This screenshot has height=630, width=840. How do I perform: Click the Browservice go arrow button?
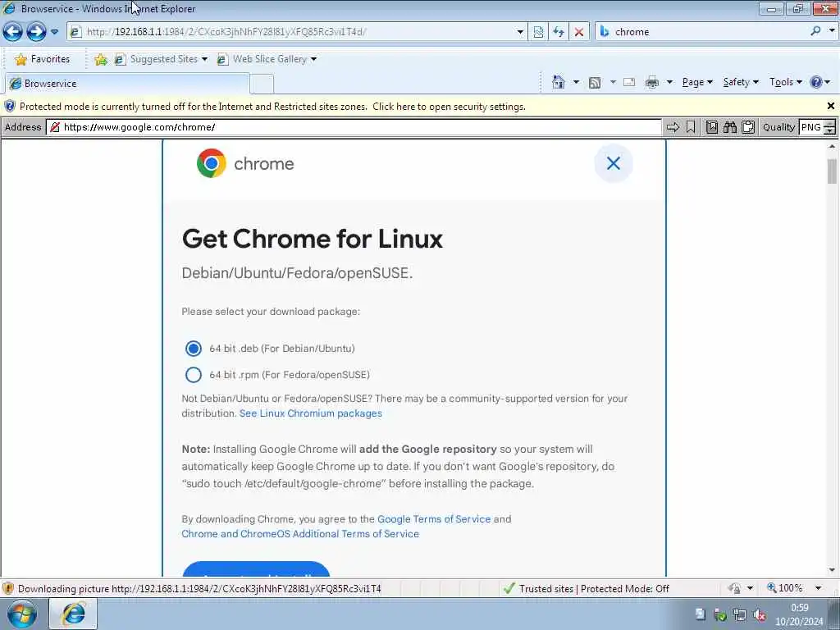pyautogui.click(x=673, y=127)
